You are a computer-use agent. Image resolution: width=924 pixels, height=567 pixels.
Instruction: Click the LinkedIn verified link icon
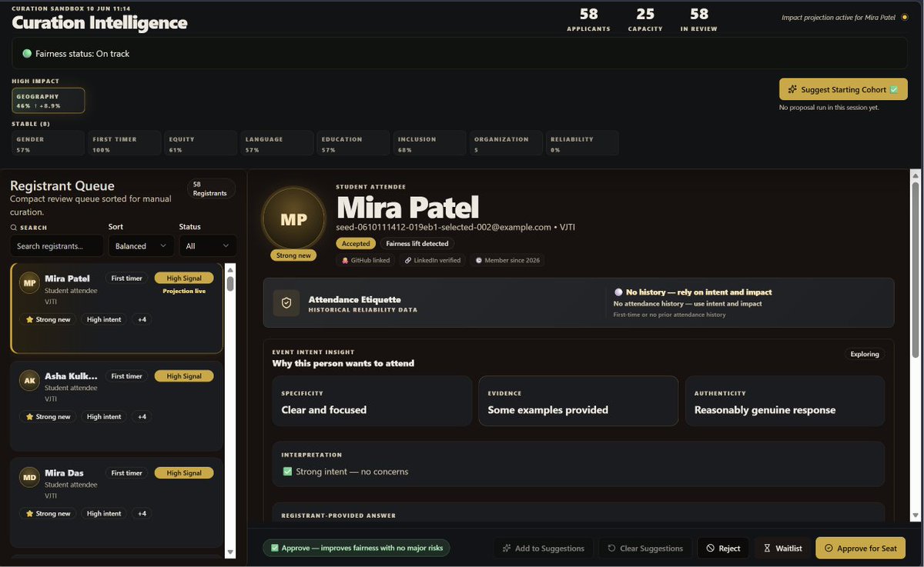[x=409, y=261]
